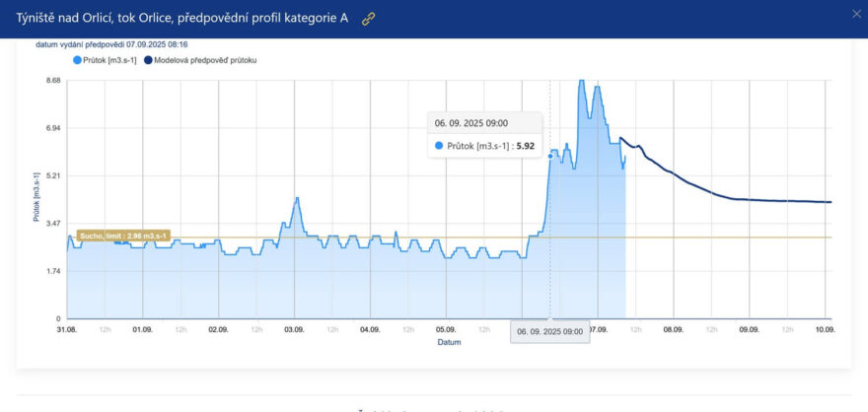This screenshot has height=412, width=868.
Task: Click the 31.08. date on x-axis
Action: [67, 330]
